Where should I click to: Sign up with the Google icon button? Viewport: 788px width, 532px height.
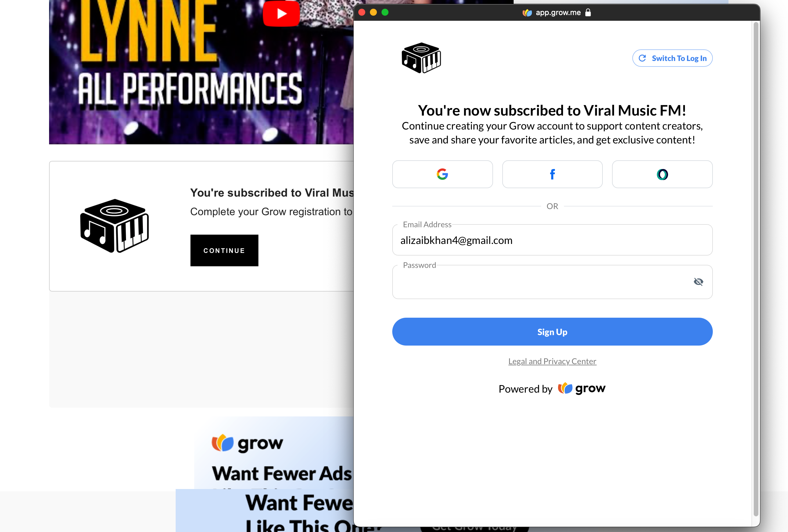click(442, 174)
